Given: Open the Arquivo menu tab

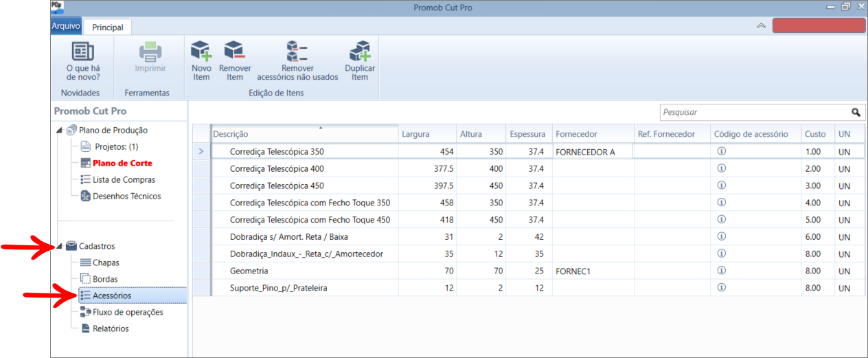Looking at the screenshot, I should click(x=66, y=26).
